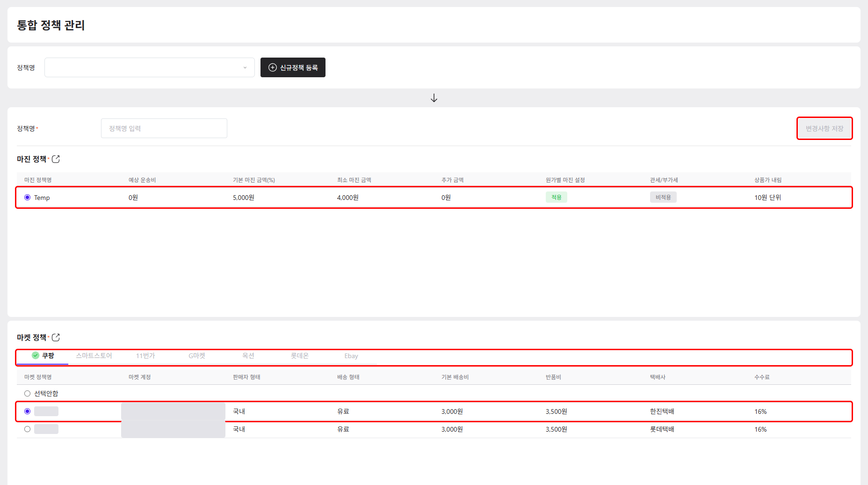Select the 롯데택배 market policy radio button
The height and width of the screenshot is (485, 868).
[x=28, y=429]
